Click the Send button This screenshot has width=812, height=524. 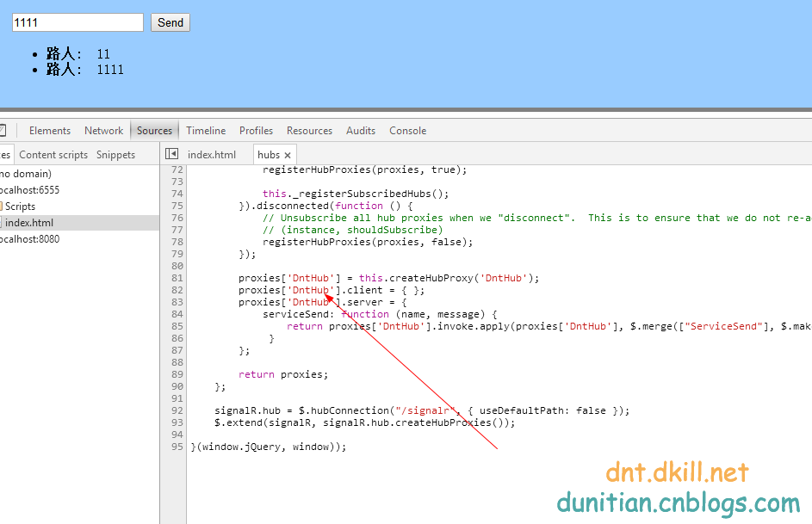(170, 22)
